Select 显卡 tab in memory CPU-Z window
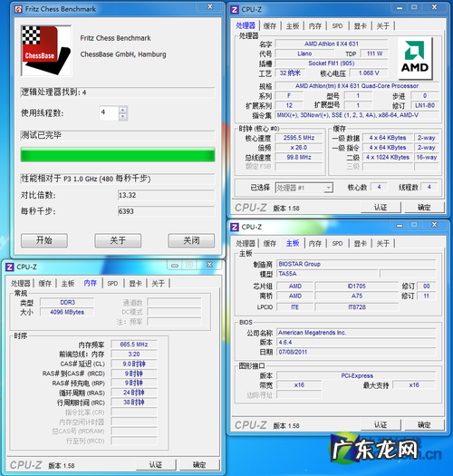 tap(135, 284)
